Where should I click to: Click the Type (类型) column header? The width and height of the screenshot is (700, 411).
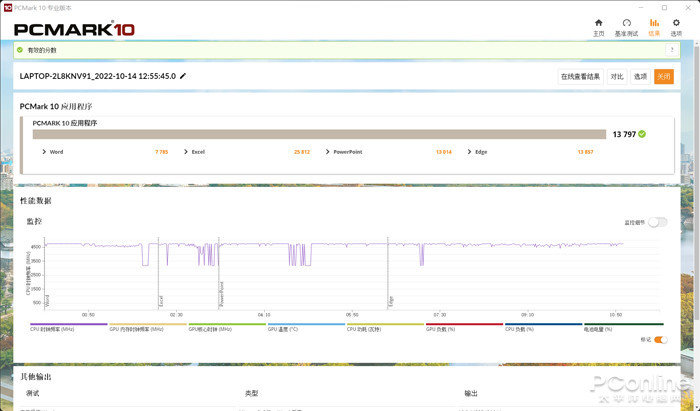[251, 393]
